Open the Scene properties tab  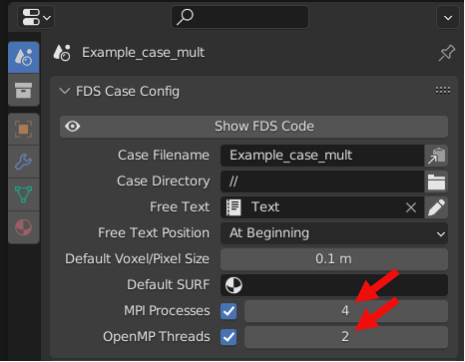pos(23,57)
